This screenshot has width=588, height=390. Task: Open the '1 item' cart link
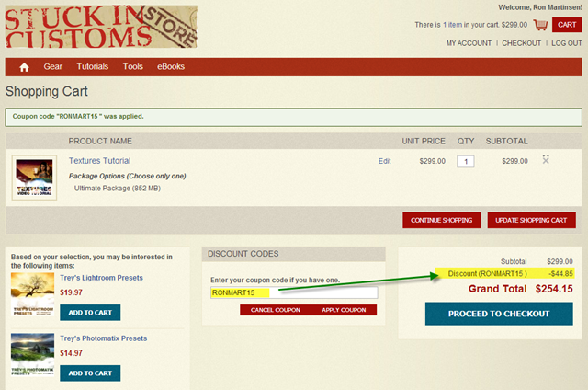pos(452,25)
